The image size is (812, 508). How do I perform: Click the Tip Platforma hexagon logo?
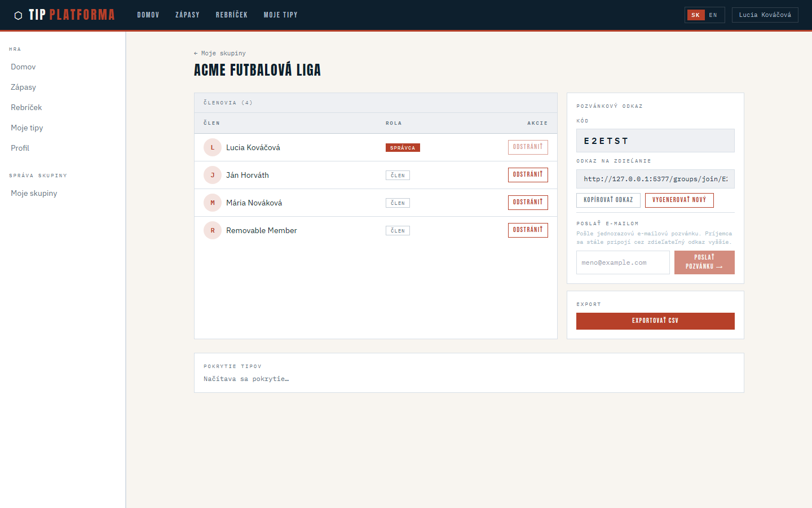(x=18, y=15)
